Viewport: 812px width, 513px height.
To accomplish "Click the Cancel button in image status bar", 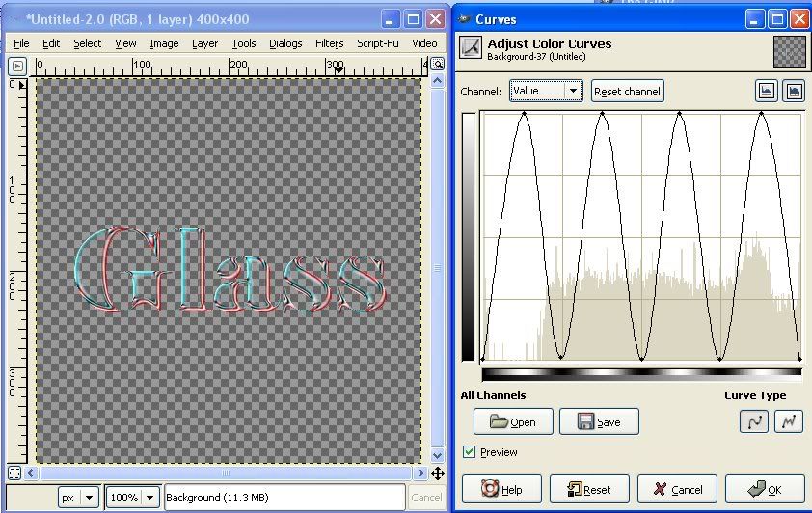I will coord(426,498).
